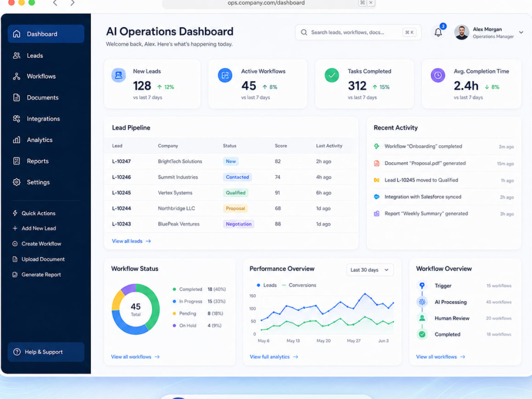The image size is (532, 399).
Task: Click the blue In Progress legend dot
Action: click(x=174, y=301)
